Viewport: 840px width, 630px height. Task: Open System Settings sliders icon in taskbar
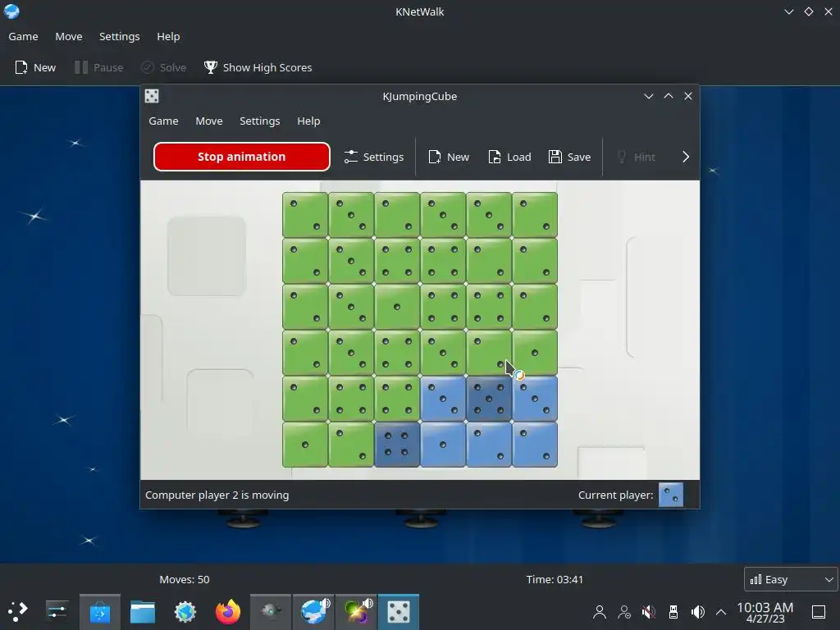[x=57, y=611]
